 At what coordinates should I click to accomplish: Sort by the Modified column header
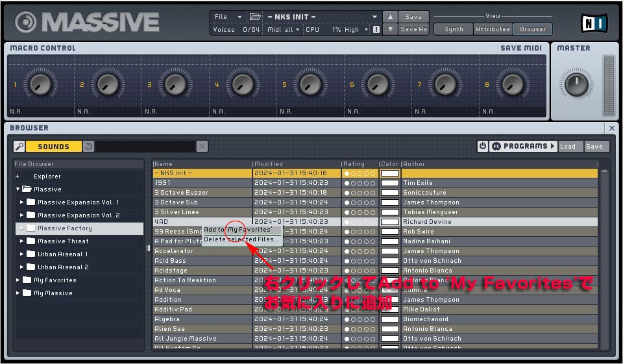coord(297,164)
